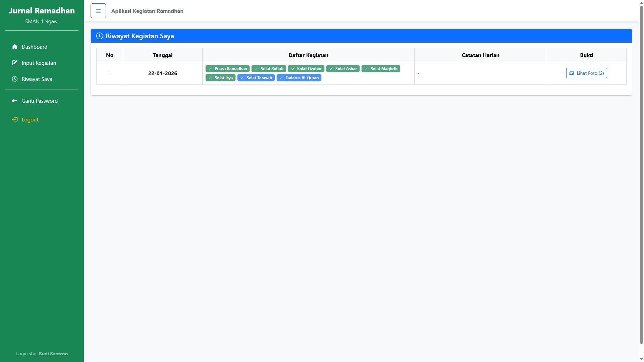
Task: Click the Logout arrow icon
Action: click(15, 119)
